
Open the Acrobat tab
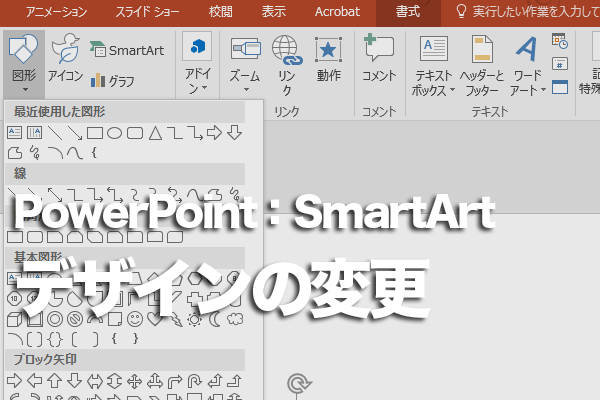pyautogui.click(x=337, y=12)
